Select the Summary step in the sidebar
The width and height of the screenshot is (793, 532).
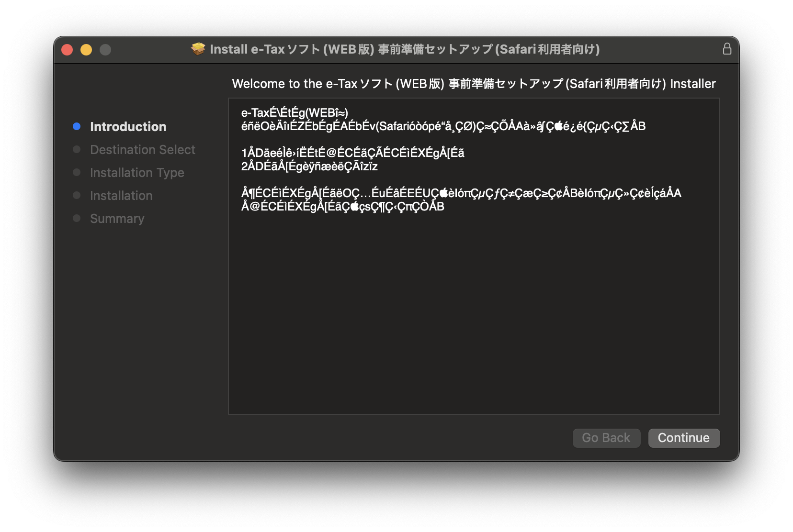117,219
